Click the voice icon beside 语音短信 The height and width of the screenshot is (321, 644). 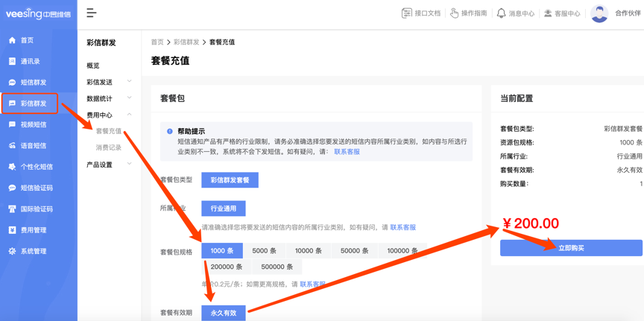(x=13, y=146)
